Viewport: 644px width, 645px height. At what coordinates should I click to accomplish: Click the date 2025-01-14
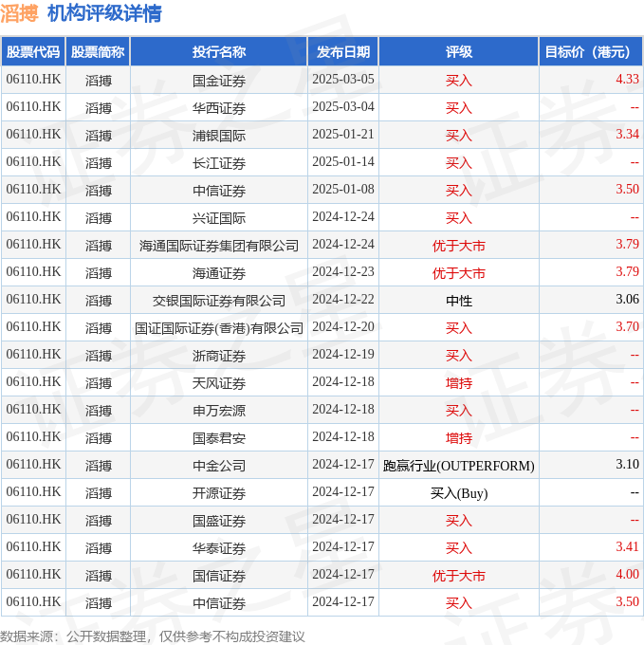pos(343,161)
